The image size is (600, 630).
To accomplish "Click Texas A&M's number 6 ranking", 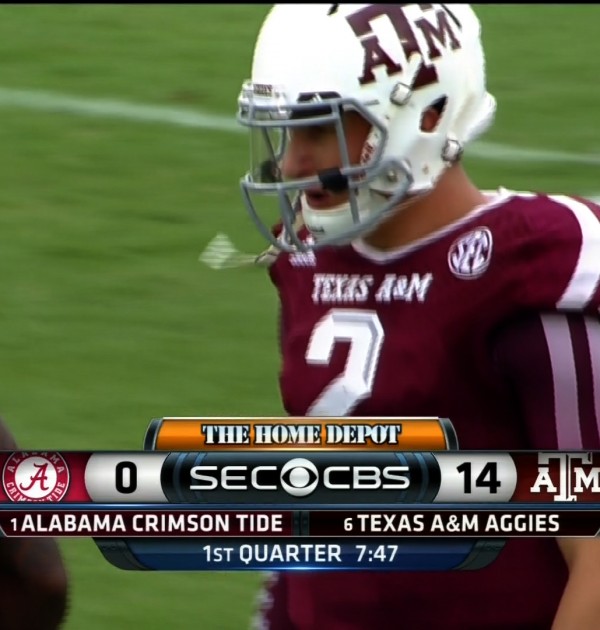I will pyautogui.click(x=348, y=524).
